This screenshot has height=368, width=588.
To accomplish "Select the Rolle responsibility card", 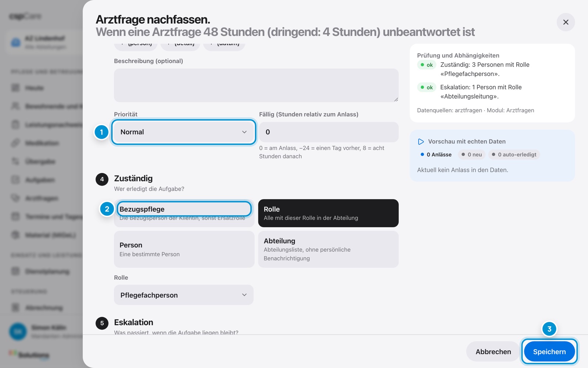I will (328, 213).
